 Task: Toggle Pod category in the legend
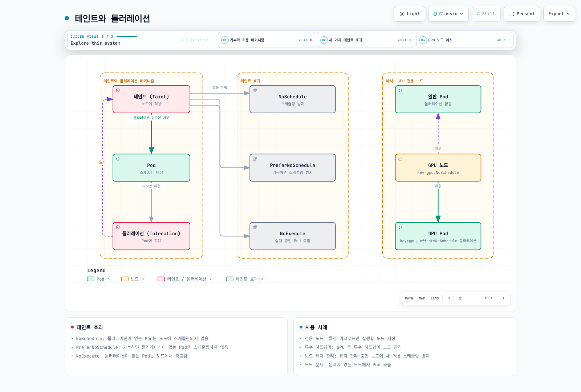pyautogui.click(x=99, y=279)
